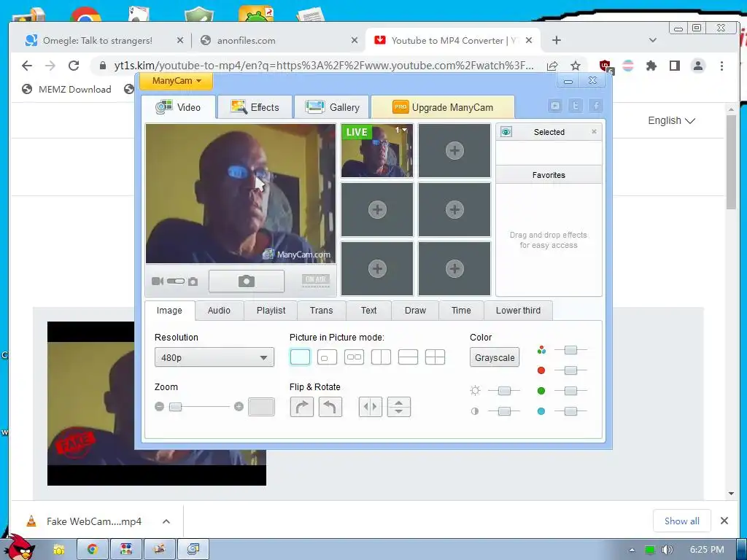Open the English language dropdown on page
This screenshot has width=747, height=560.
pos(671,120)
